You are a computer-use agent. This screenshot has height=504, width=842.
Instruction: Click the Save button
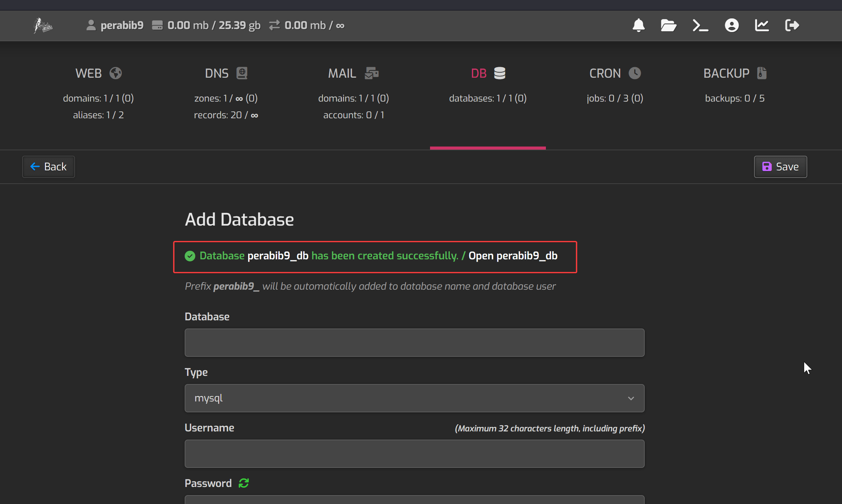tap(780, 167)
